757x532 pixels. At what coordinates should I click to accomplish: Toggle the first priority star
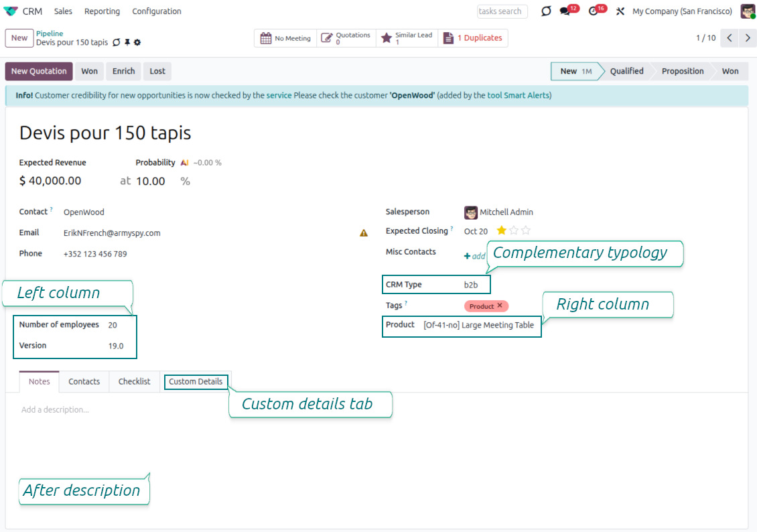[x=501, y=230]
